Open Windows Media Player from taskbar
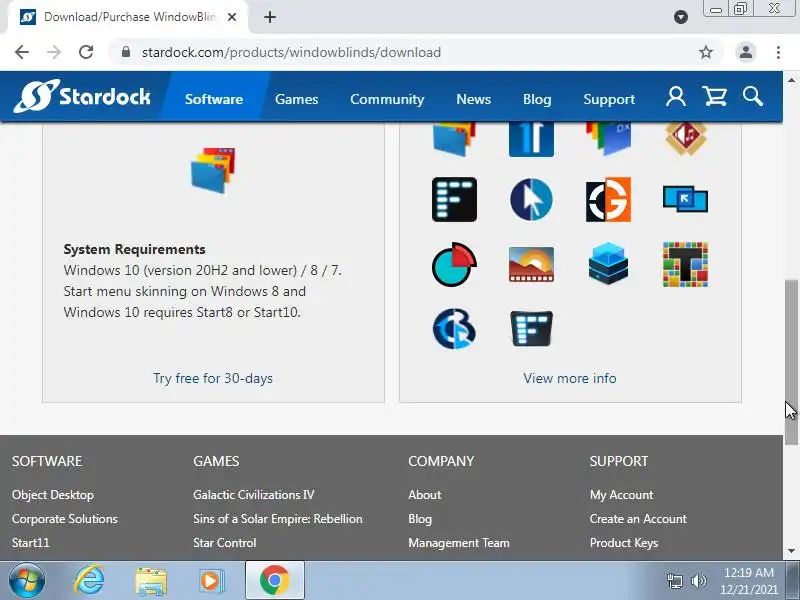This screenshot has height=600, width=800. point(211,581)
